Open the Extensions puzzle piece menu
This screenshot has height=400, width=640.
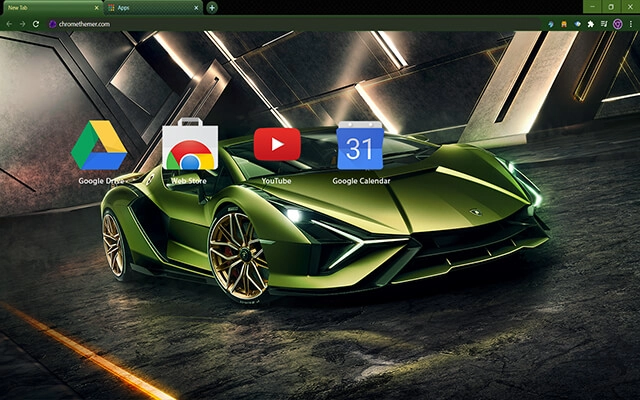(590, 24)
